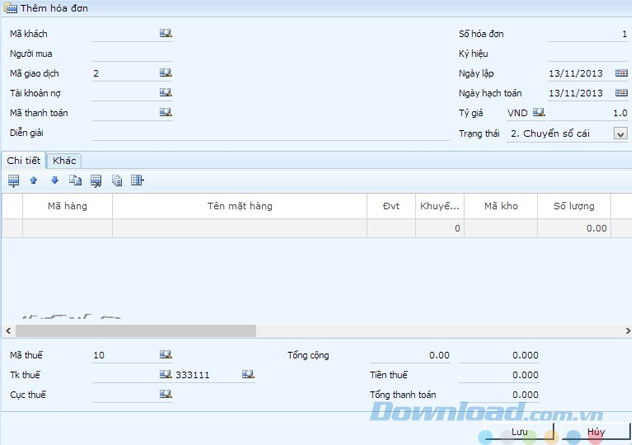Screen dimensions: 632x445
Task: Open calendar picker for Ngày lập
Action: click(x=620, y=74)
